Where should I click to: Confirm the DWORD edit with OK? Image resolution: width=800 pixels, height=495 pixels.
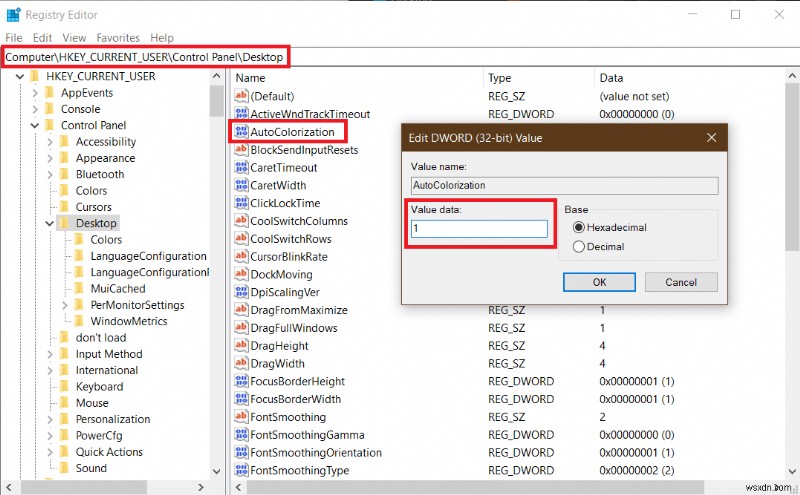point(599,282)
